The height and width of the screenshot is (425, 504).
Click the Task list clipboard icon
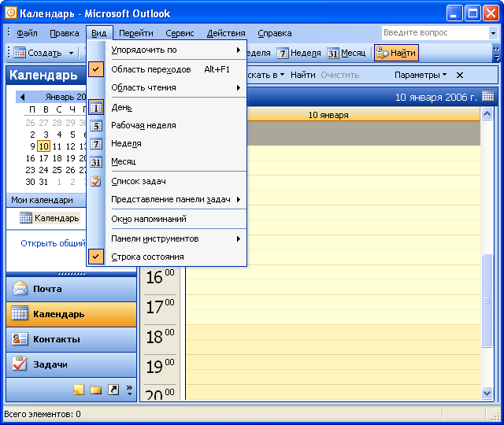point(96,182)
